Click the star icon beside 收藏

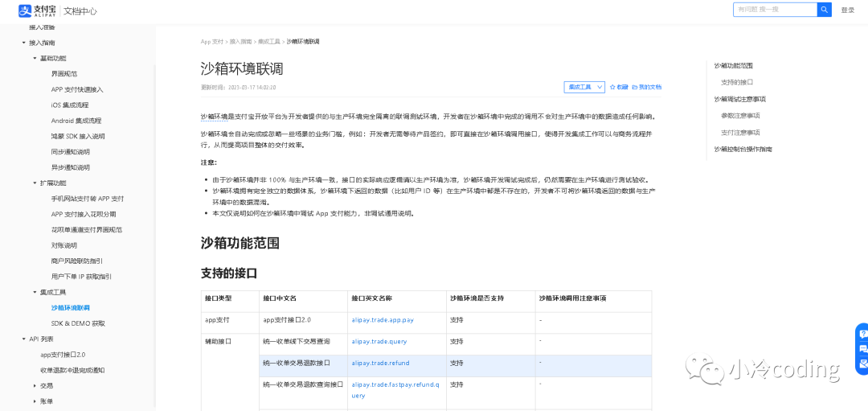coord(612,87)
